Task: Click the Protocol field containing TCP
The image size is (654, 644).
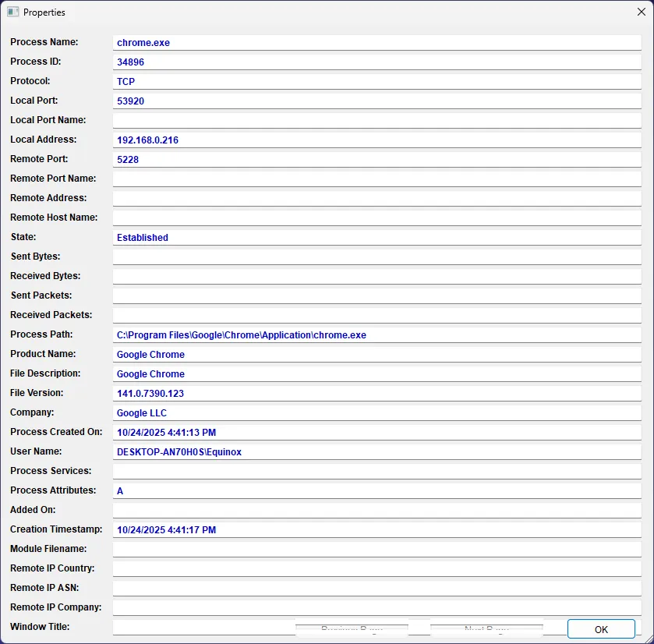Action: [x=376, y=82]
